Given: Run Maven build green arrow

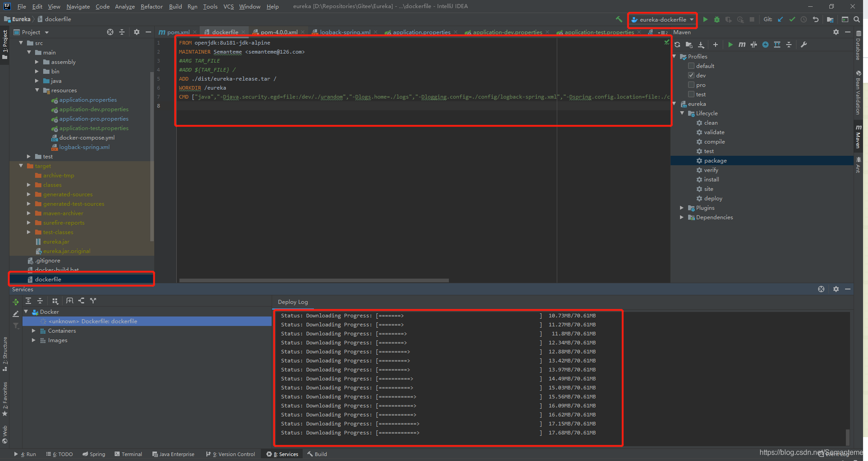Looking at the screenshot, I should coord(730,45).
